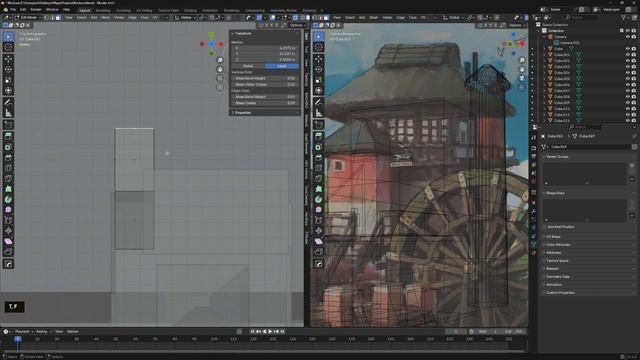Enable Add Rest Position checkbox
The height and width of the screenshot is (360, 640).
tap(545, 227)
